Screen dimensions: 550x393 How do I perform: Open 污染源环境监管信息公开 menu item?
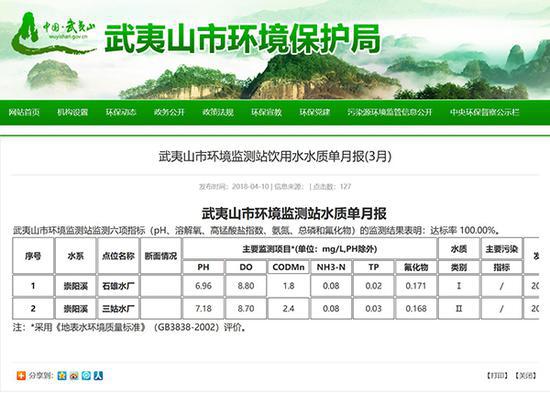coord(390,112)
